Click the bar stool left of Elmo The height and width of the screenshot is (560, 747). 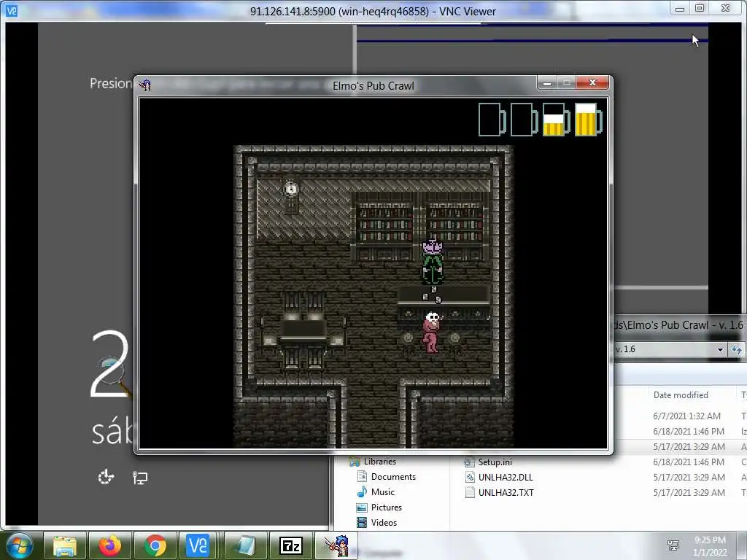click(408, 342)
